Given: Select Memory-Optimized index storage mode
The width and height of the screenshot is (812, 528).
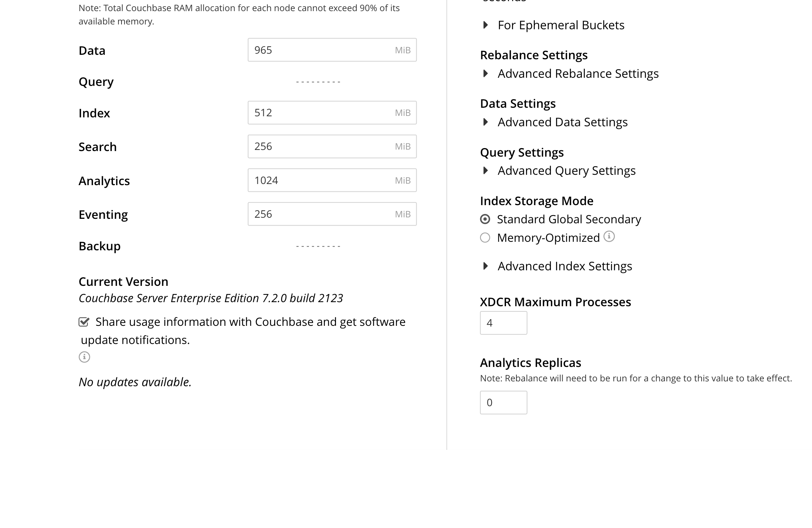Looking at the screenshot, I should click(485, 238).
